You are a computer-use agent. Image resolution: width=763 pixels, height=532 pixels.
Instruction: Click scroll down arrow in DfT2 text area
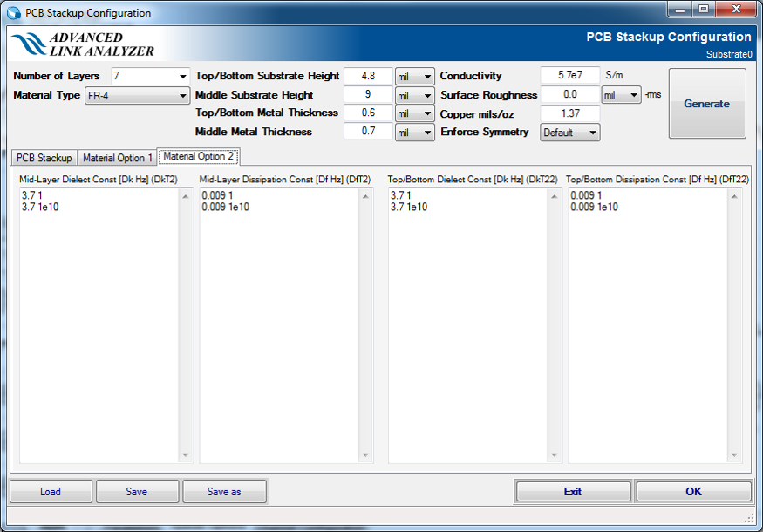pos(365,454)
